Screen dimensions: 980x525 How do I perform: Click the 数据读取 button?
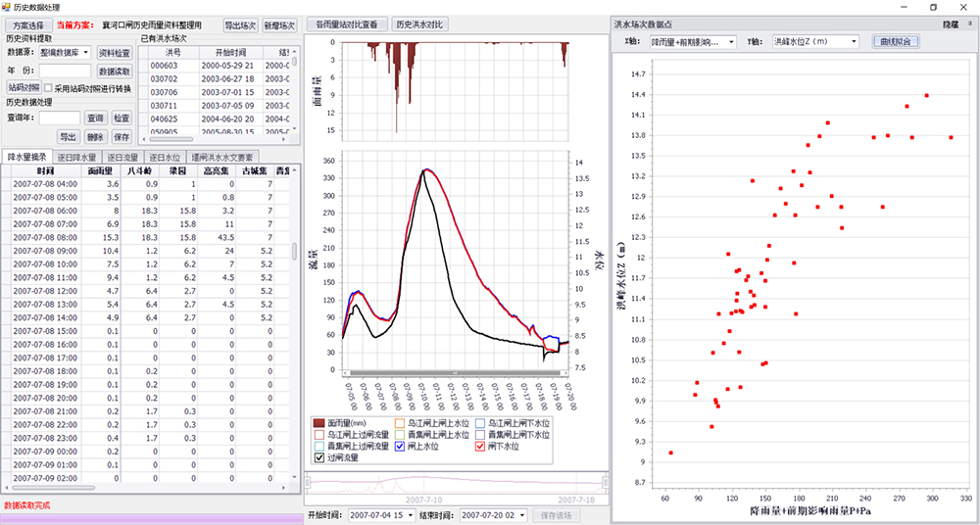pyautogui.click(x=115, y=71)
